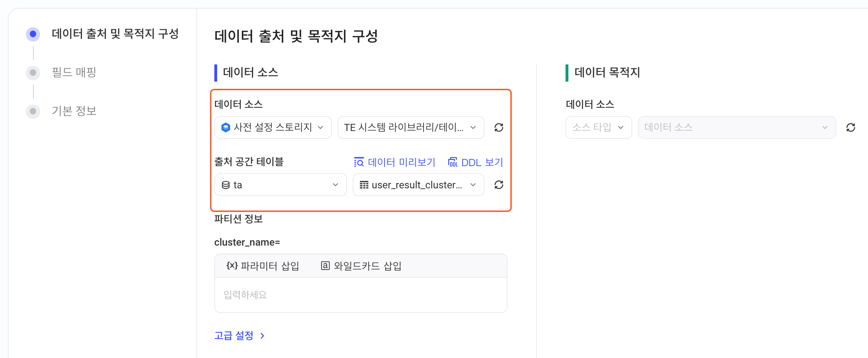This screenshot has width=868, height=358.
Task: Open the 사전 설정 스토리지 dropdown
Action: (x=273, y=127)
